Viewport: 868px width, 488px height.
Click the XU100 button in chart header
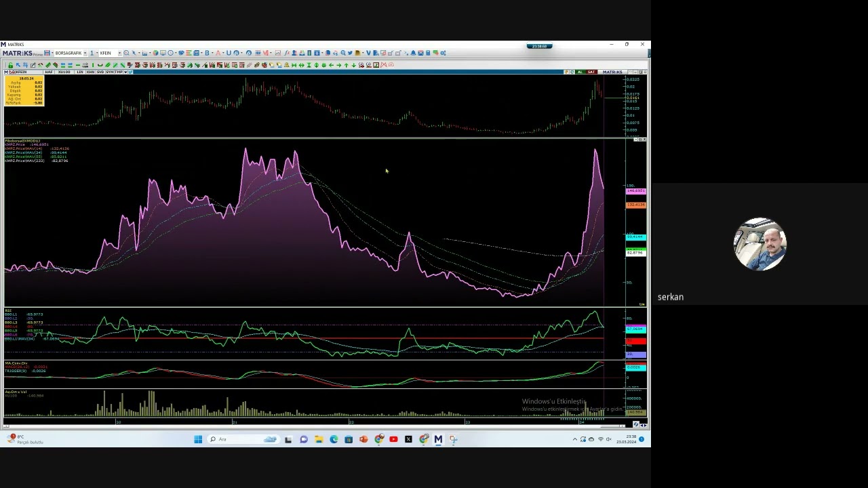click(64, 72)
